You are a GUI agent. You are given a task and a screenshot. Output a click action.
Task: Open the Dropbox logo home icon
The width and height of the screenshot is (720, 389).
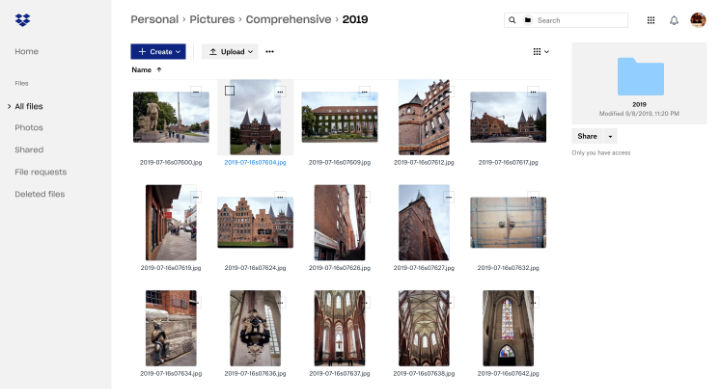point(22,20)
